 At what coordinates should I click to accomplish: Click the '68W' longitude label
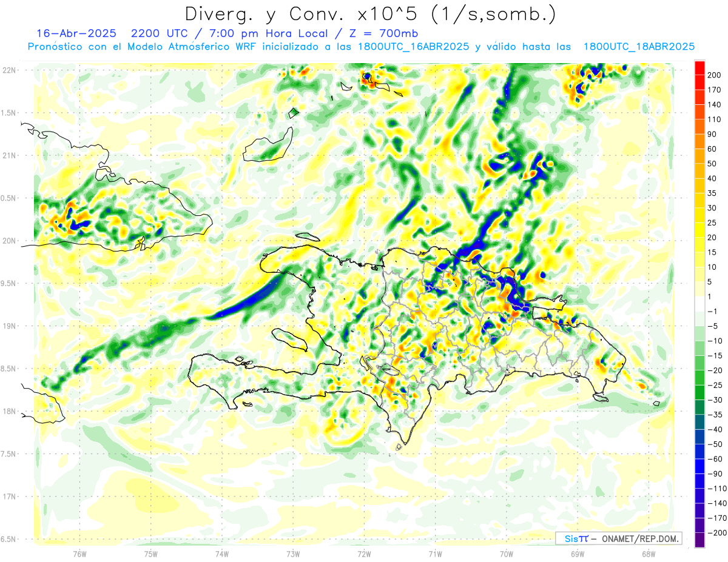click(x=649, y=554)
